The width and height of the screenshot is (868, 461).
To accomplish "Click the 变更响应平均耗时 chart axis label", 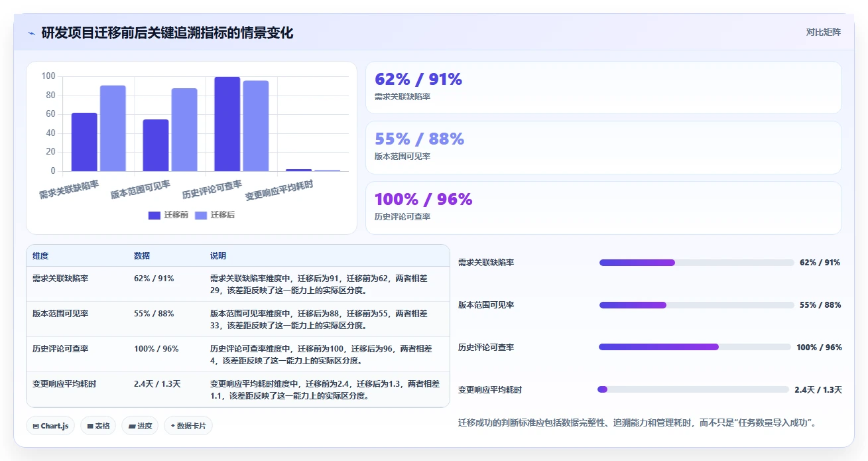I will tap(279, 191).
